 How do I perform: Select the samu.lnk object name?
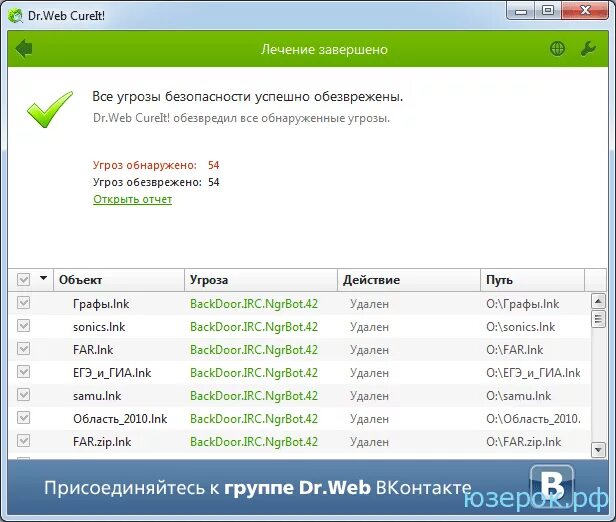97,396
